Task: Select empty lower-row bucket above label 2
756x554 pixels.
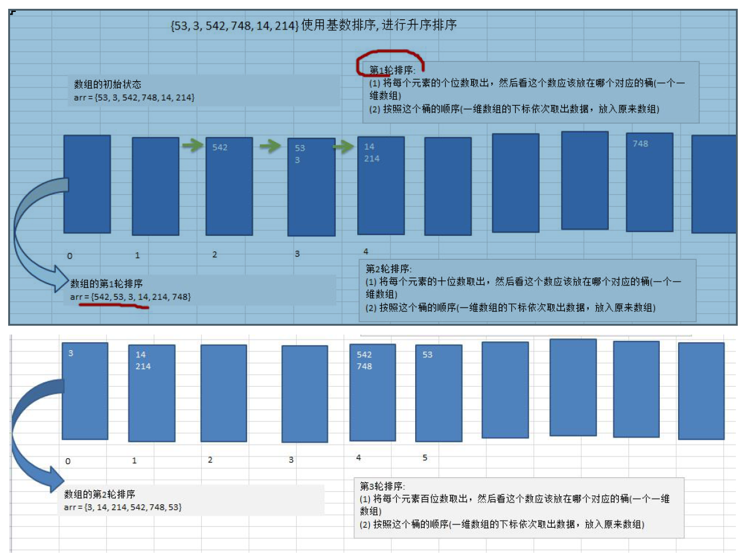Action: 224,393
